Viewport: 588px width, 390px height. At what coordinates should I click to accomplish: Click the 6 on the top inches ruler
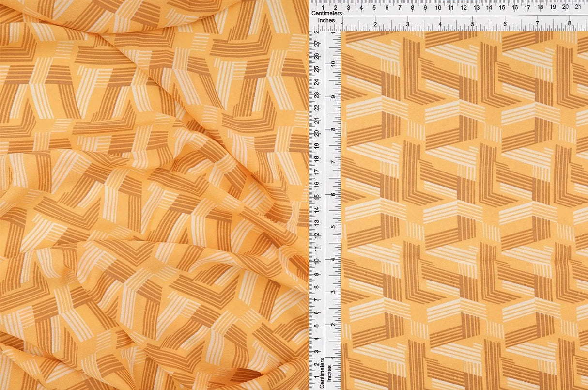(x=505, y=23)
